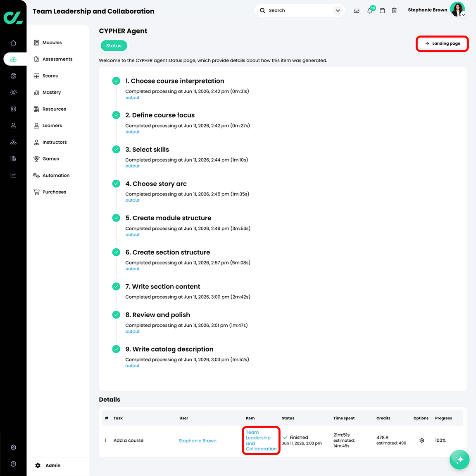Viewport: 476px width, 476px height.
Task: Open Scores in the course menu
Action: point(50,76)
